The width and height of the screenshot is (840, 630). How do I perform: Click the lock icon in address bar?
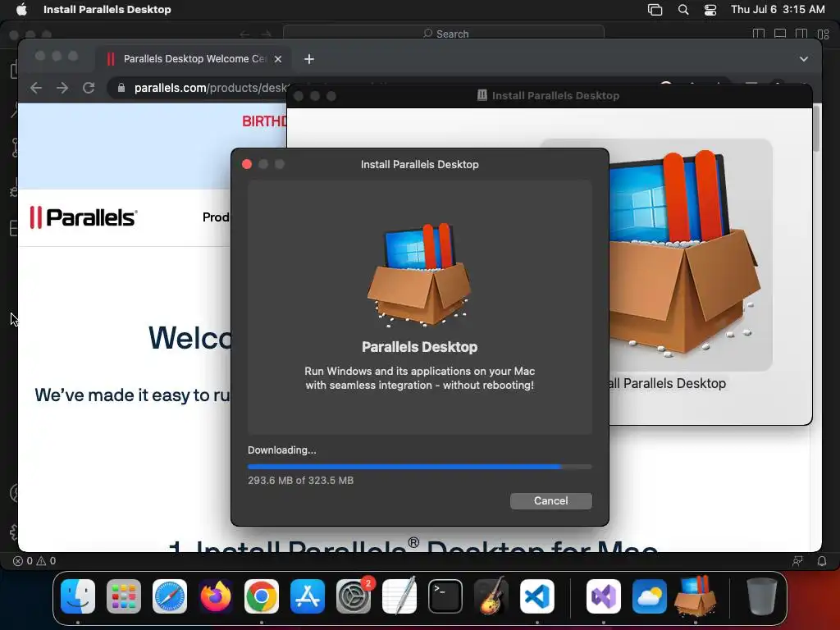click(121, 88)
